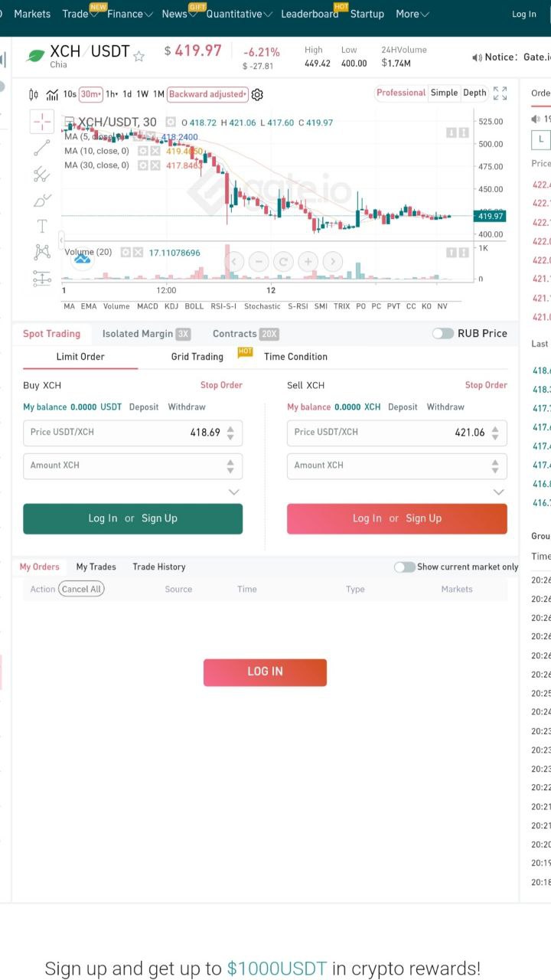Select the trend line drawing tool
The image size is (551, 980).
tap(42, 148)
